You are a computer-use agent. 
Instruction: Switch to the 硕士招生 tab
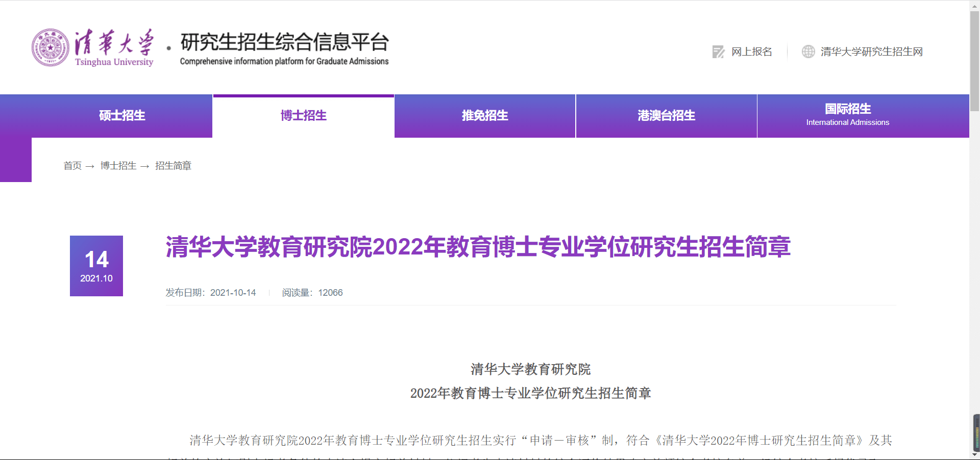[x=121, y=116]
